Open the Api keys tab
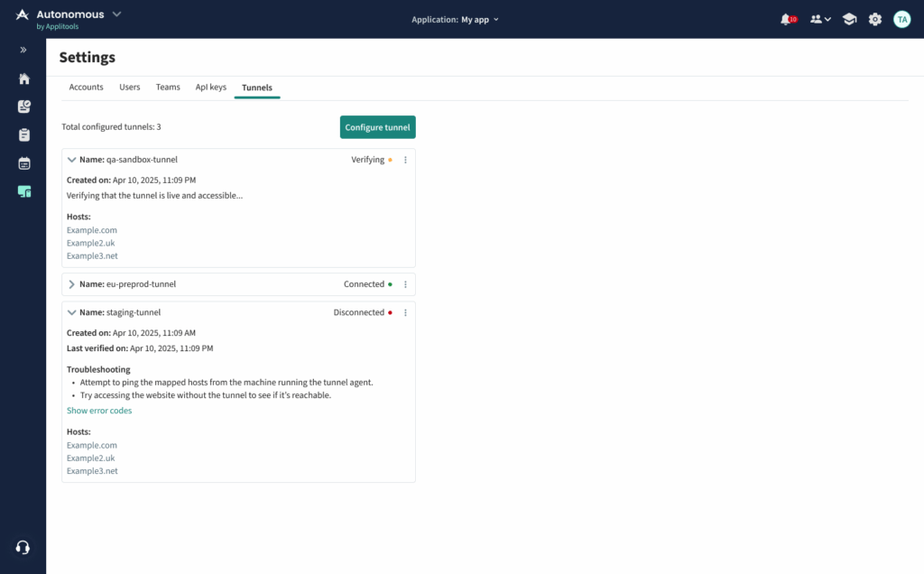Screen dimensions: 924x574 (210, 87)
